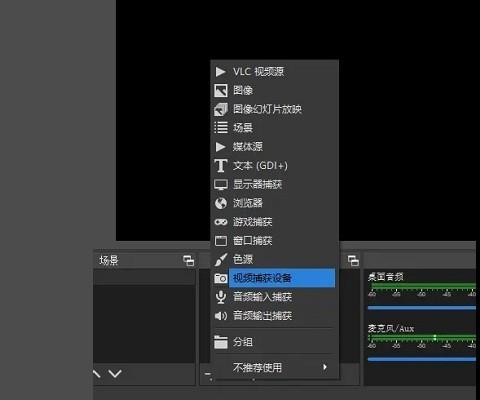Click the audio input microphone icon
This screenshot has width=480, height=400.
(220, 297)
